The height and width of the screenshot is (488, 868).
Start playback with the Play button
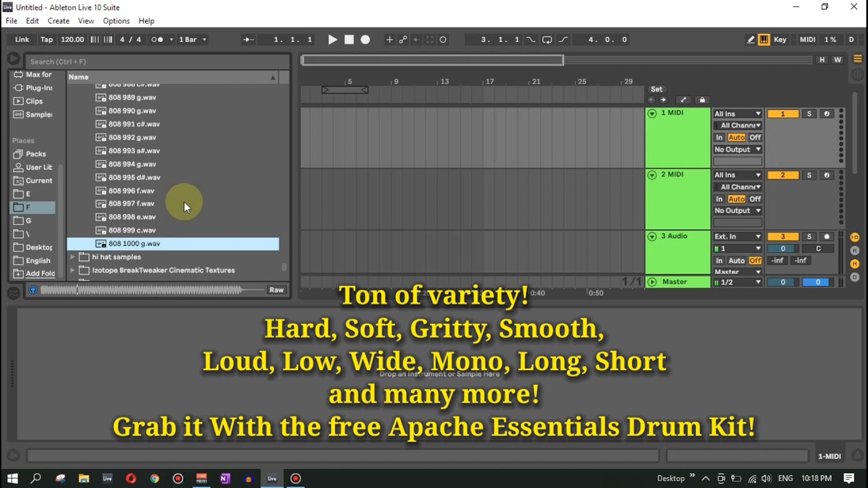click(x=332, y=39)
